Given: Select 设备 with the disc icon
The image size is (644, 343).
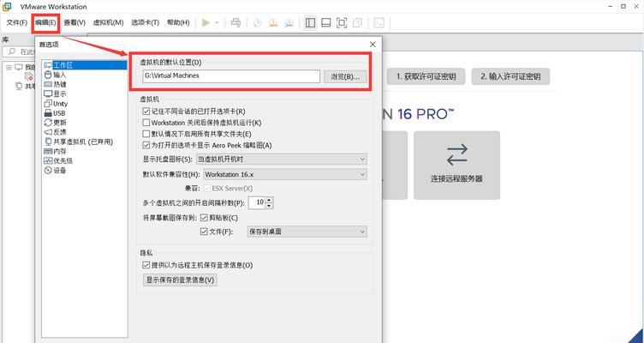Looking at the screenshot, I should [x=55, y=171].
